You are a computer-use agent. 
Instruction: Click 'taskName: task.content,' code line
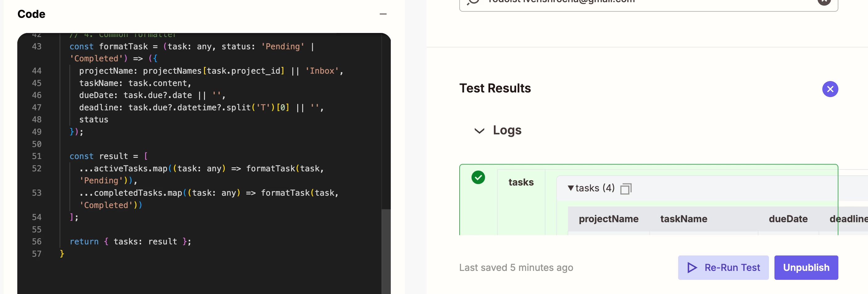[135, 83]
